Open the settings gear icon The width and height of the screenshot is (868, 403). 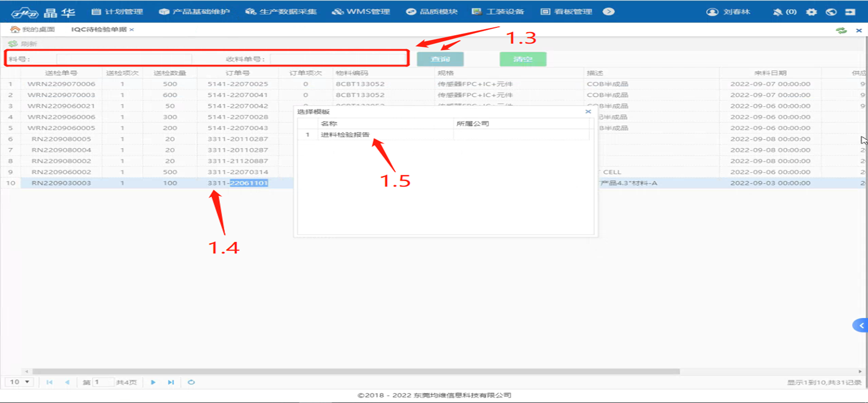(x=811, y=12)
